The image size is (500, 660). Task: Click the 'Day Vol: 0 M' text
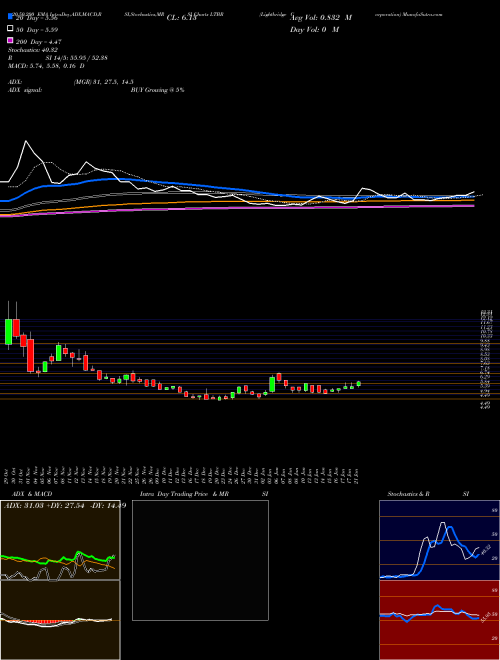click(314, 29)
